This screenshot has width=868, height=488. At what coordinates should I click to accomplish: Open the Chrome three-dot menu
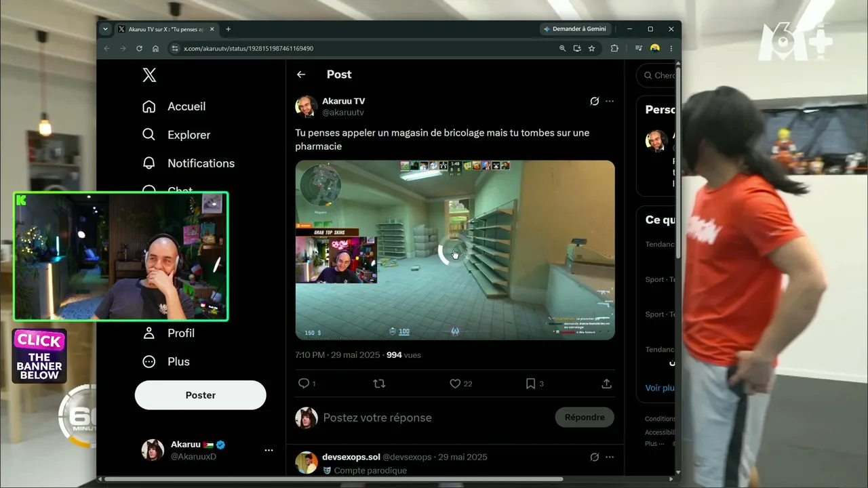[671, 49]
